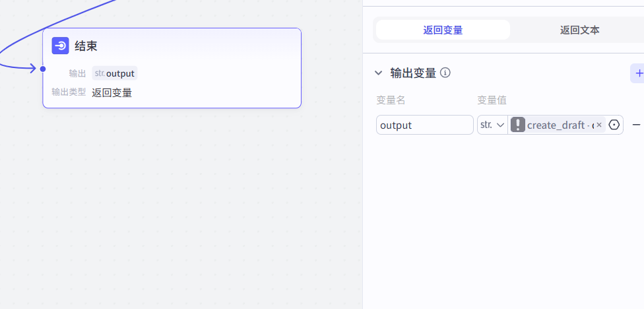The image size is (644, 309).
Task: Collapse the 输出变量 section
Action: coord(378,73)
